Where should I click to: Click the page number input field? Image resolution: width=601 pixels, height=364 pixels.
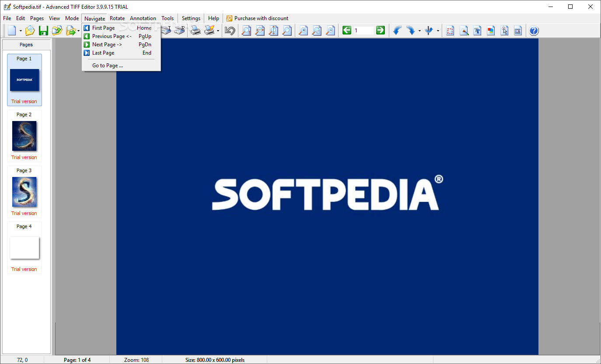[x=363, y=31]
